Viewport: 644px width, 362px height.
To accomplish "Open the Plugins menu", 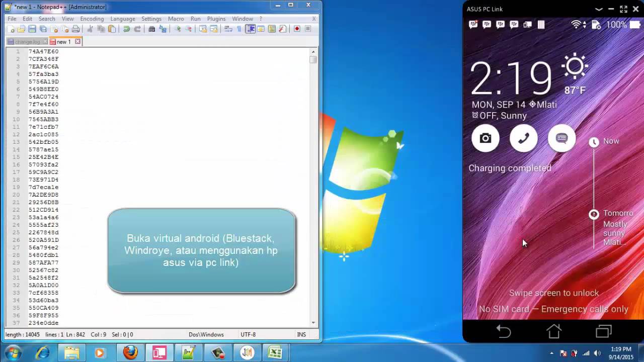I will 216,19.
